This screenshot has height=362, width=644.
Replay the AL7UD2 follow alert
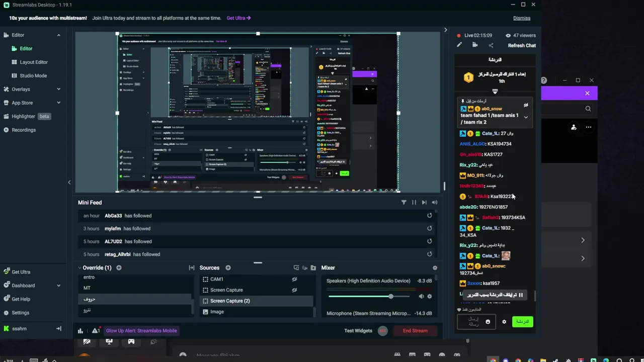pyautogui.click(x=429, y=241)
